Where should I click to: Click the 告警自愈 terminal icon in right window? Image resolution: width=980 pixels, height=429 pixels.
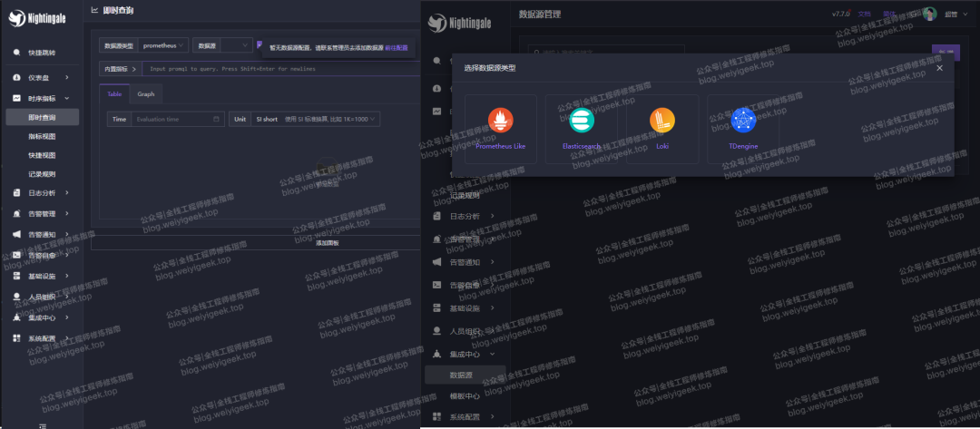click(x=437, y=285)
